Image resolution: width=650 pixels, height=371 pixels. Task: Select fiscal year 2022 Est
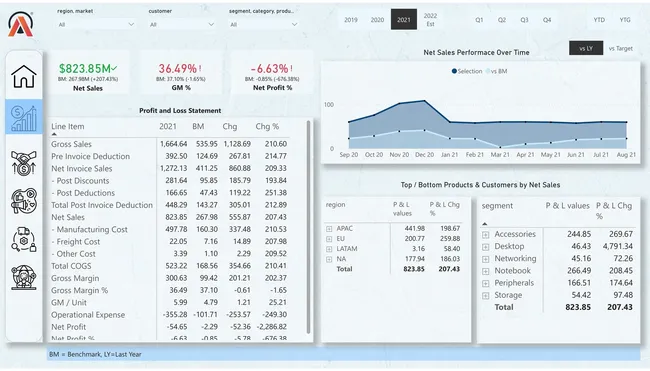pyautogui.click(x=430, y=19)
